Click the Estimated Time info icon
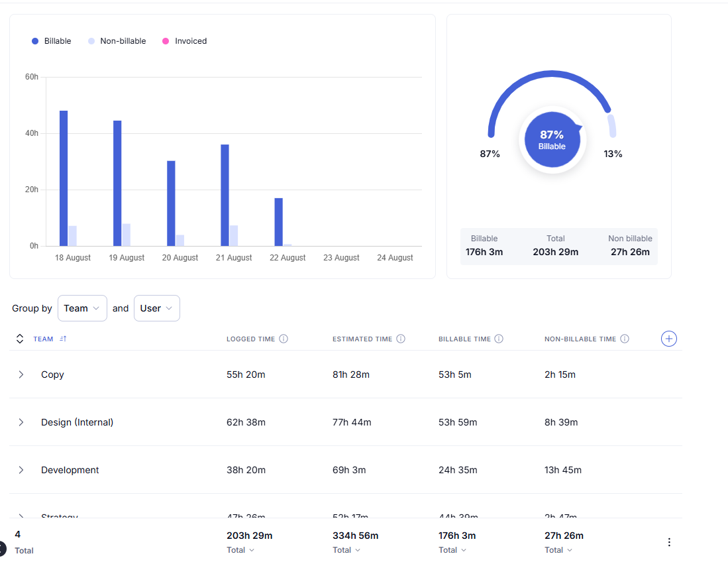728x570 pixels. [401, 339]
